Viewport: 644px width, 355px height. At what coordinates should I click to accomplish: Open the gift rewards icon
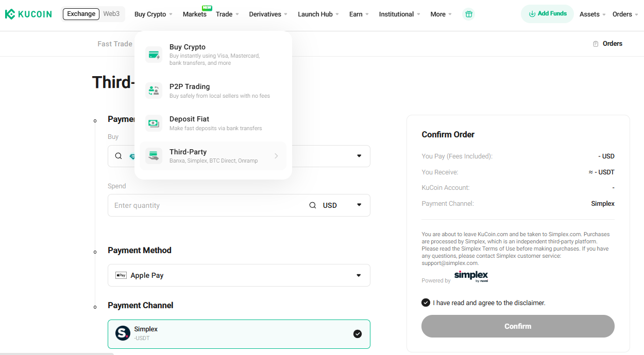(468, 14)
